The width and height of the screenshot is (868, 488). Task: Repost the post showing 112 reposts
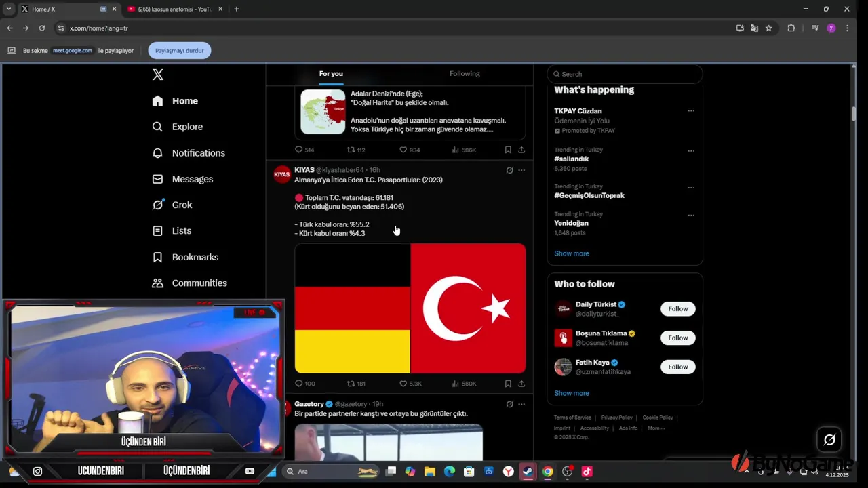(x=356, y=150)
